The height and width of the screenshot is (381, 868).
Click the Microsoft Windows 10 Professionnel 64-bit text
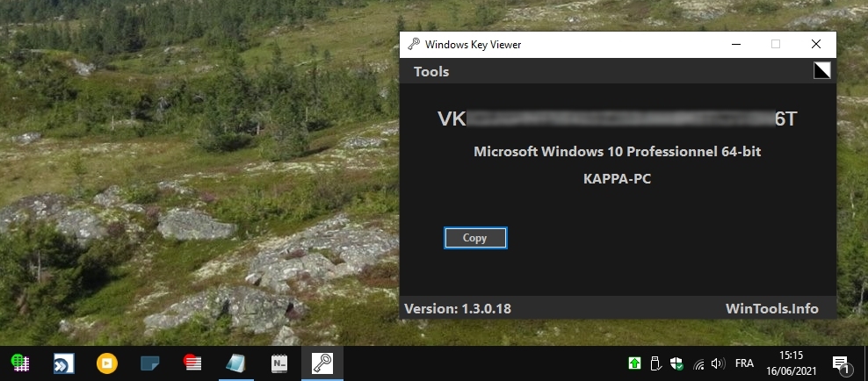(618, 151)
